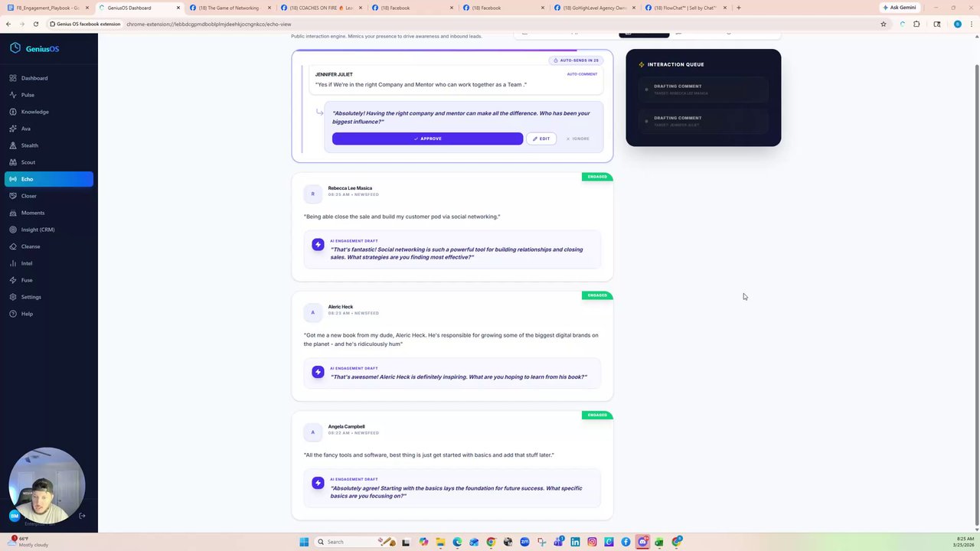Open LinkedIn from the taskbar
This screenshot has height=551, width=980.
[x=575, y=542]
